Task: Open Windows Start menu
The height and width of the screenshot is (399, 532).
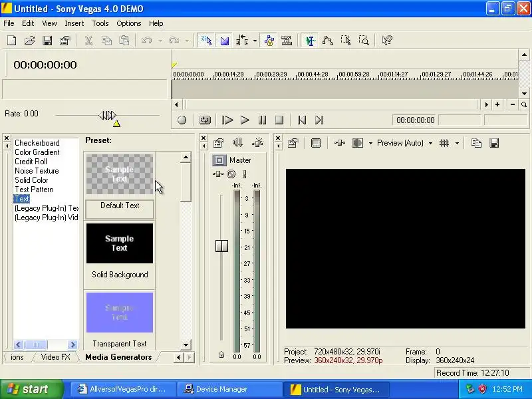Action: 31,389
